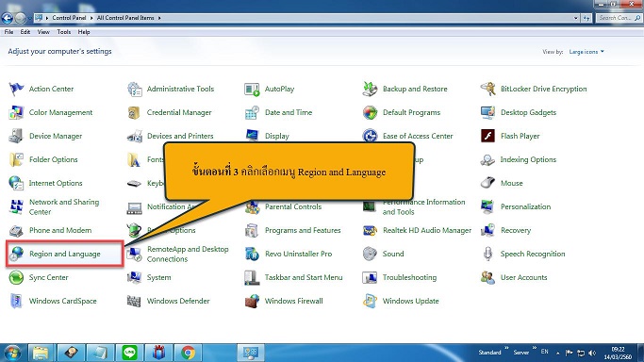The height and width of the screenshot is (362, 644).
Task: Click the Flash Player icon
Action: pos(487,136)
